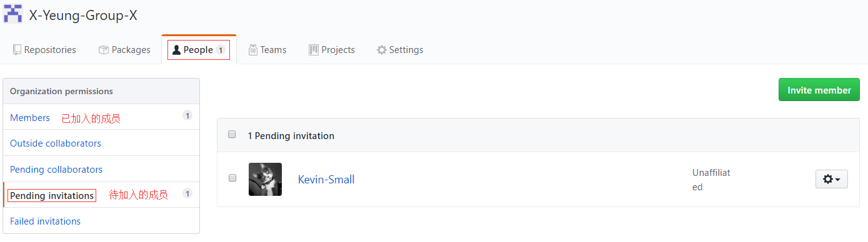Click the X-Yeung-Group-X organization avatar icon
Image resolution: width=868 pixels, height=242 pixels.
point(13,14)
